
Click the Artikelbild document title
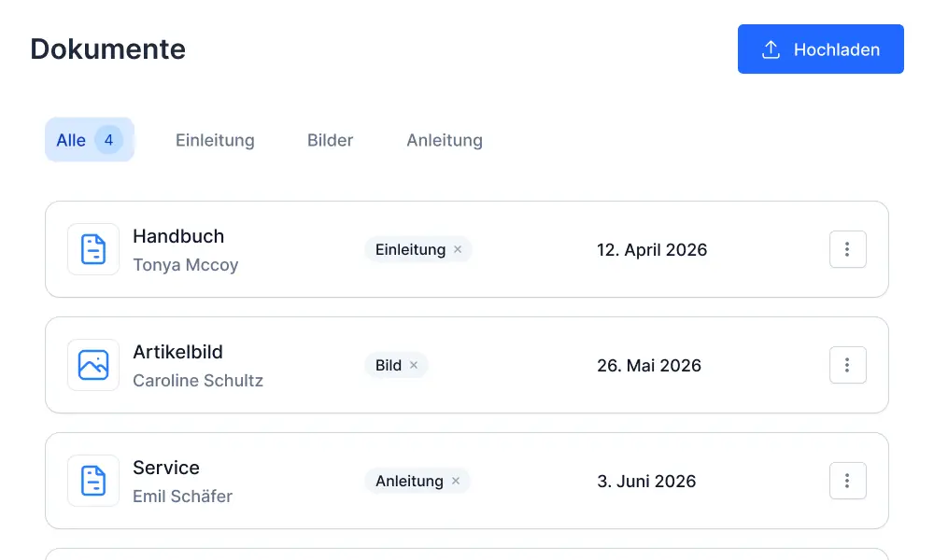click(x=177, y=352)
